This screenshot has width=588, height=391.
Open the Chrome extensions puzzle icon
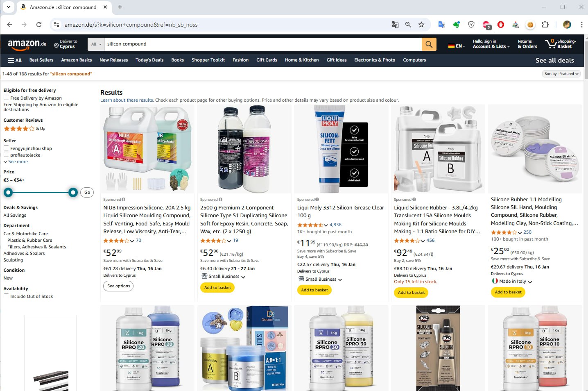(545, 25)
